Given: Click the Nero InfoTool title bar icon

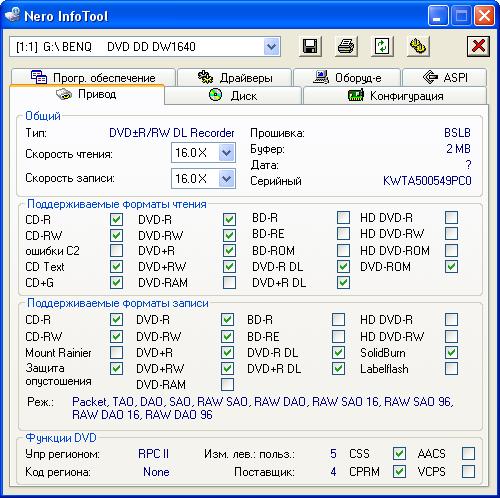Looking at the screenshot, I should (x=13, y=15).
